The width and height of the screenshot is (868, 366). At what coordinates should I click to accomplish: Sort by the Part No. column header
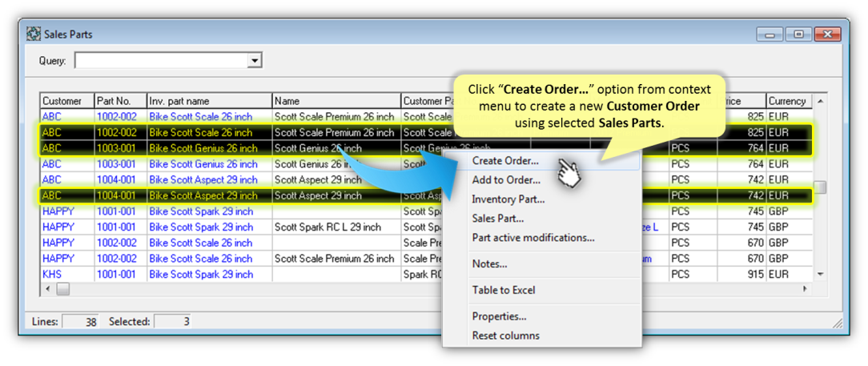coord(120,101)
